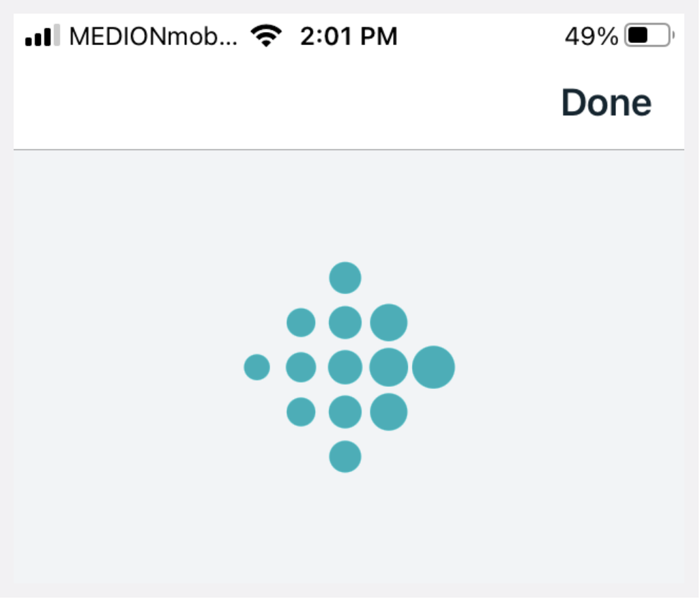Click the dot directly below the logo's top dot
The image size is (700, 599).
(x=345, y=323)
